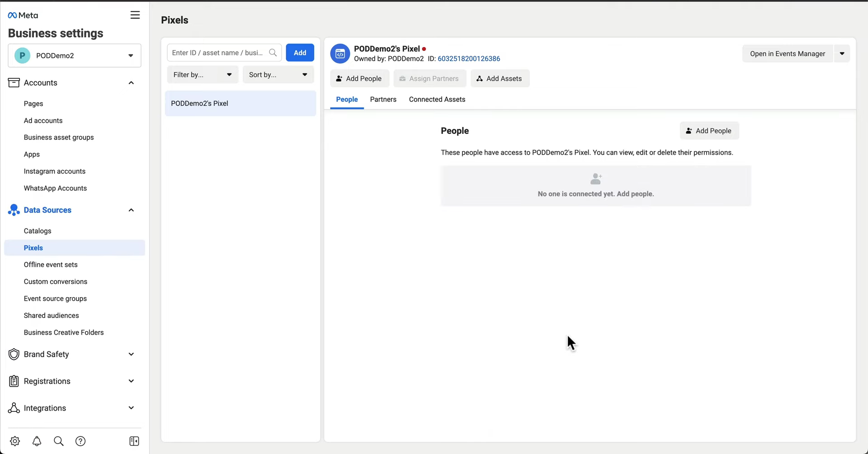868x454 pixels.
Task: Click the blue Add button
Action: click(x=300, y=53)
